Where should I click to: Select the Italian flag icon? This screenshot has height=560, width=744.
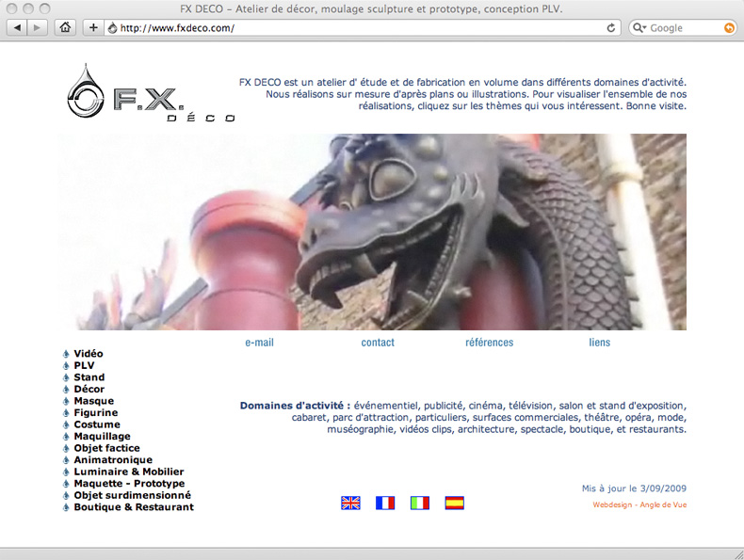point(420,503)
